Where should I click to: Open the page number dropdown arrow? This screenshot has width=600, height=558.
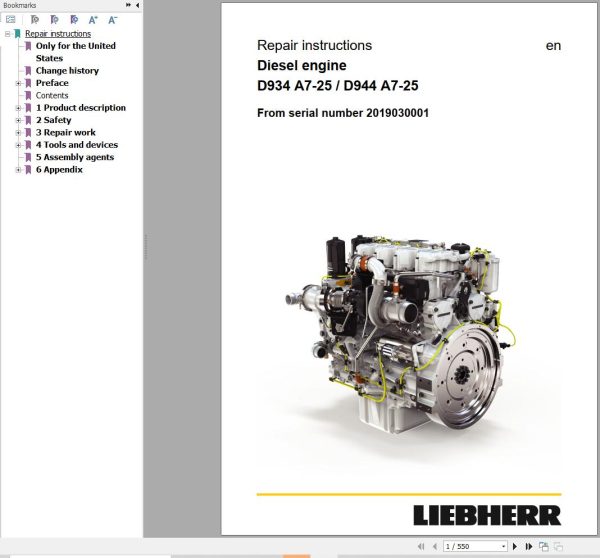(504, 547)
